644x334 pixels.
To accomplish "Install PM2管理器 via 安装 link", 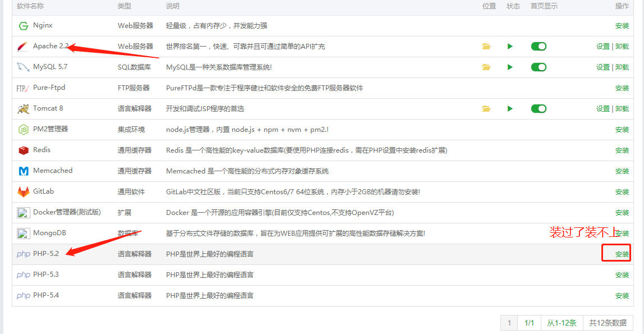I will 622,130.
